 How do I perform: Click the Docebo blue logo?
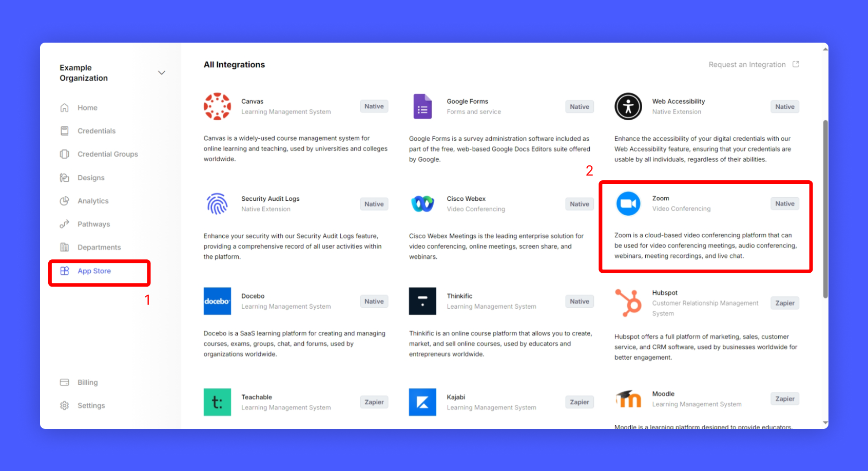(217, 301)
